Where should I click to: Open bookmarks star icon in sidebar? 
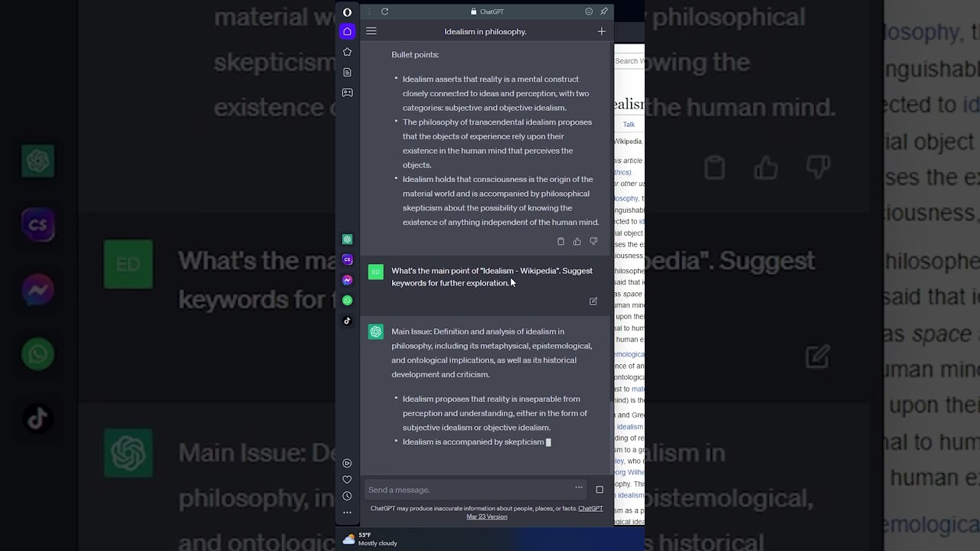click(x=347, y=52)
